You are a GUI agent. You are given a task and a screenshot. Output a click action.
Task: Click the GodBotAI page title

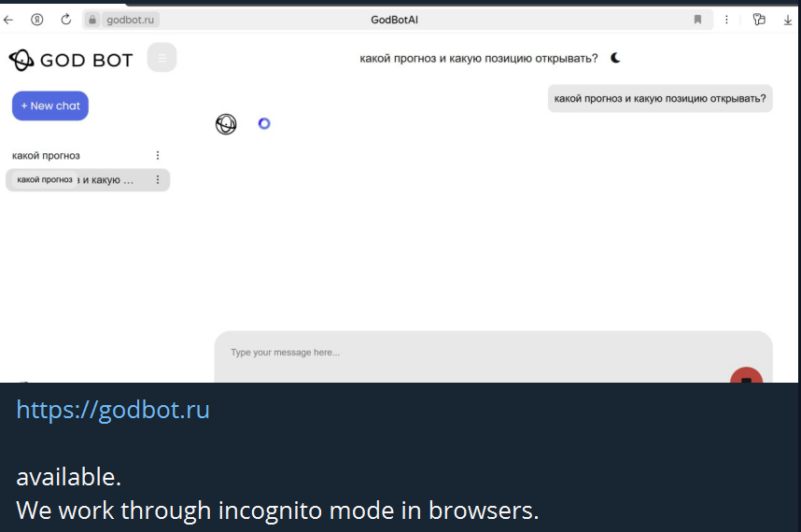[x=394, y=20]
